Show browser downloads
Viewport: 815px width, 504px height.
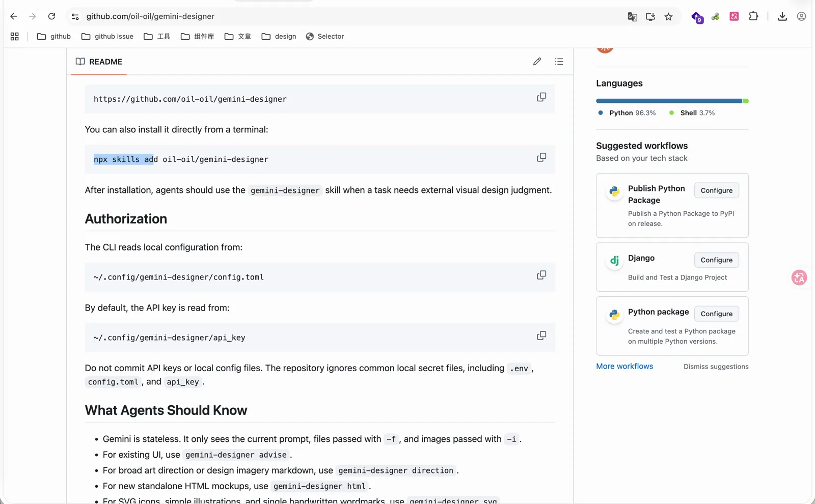tap(782, 16)
